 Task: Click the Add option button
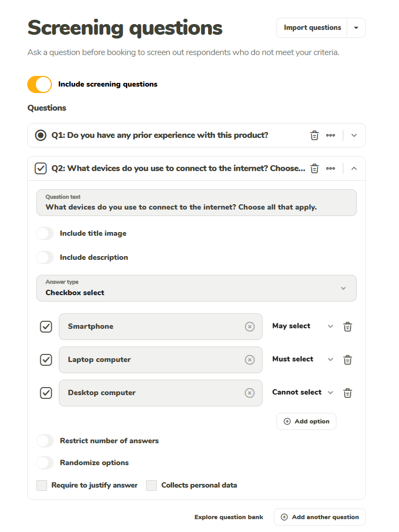(x=306, y=421)
